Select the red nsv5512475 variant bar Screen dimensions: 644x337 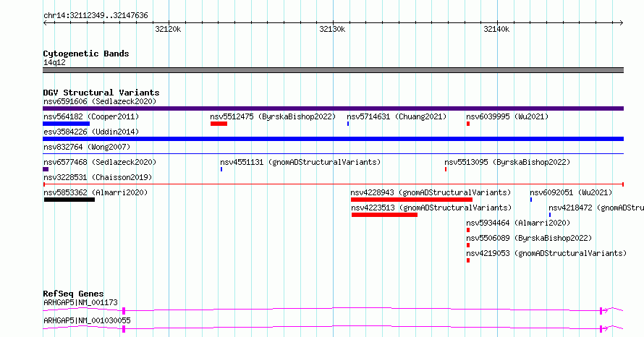pyautogui.click(x=219, y=124)
